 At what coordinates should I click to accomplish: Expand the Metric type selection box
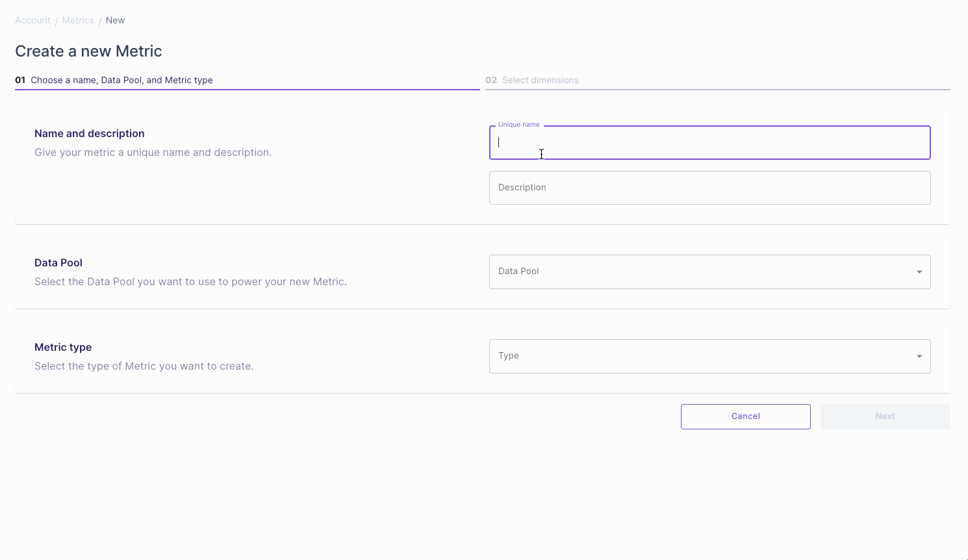tap(709, 356)
